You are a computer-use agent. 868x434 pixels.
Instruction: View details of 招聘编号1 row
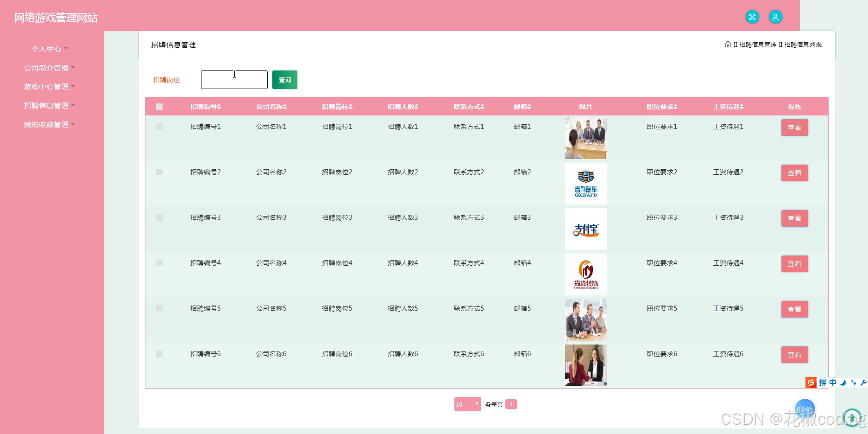pos(794,128)
